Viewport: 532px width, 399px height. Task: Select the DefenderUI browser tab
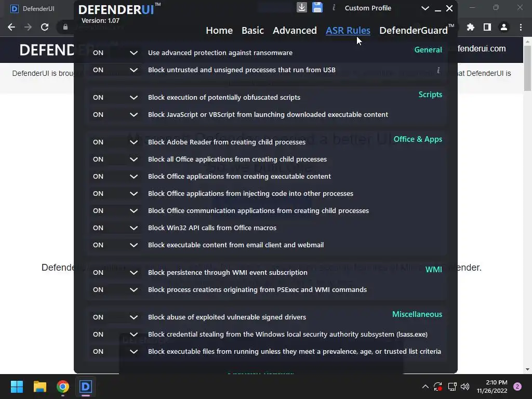(37, 9)
